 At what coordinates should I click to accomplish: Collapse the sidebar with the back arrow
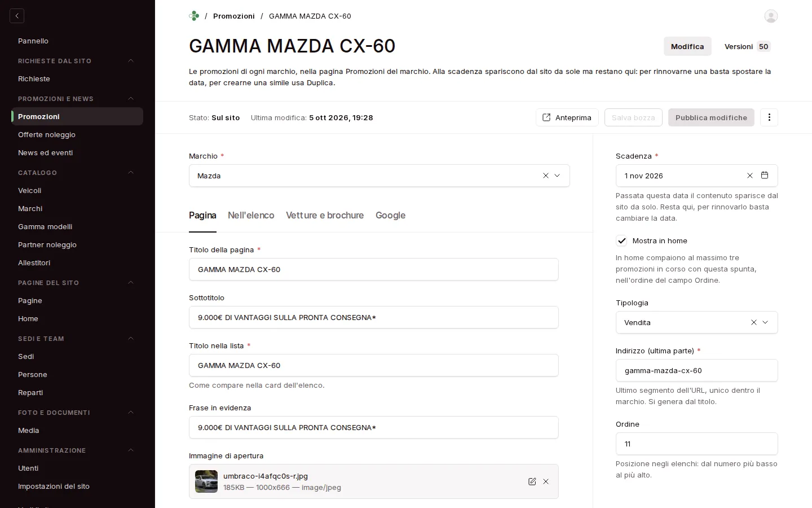(17, 16)
